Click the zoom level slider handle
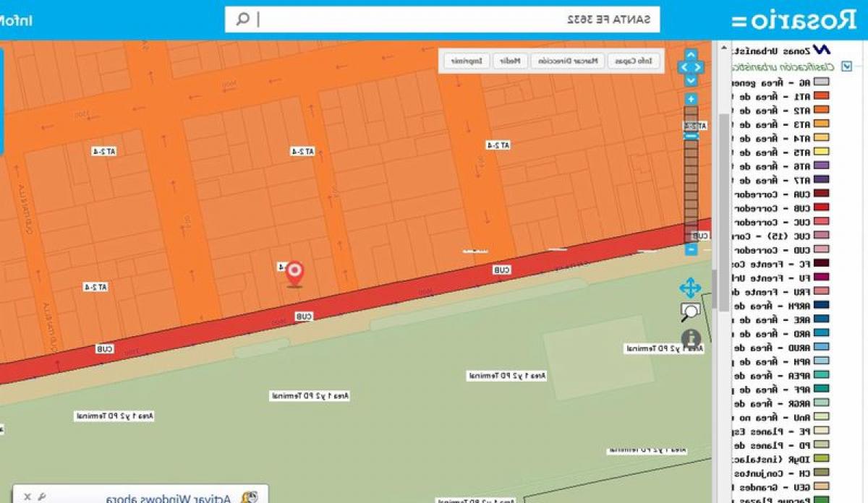868x503 pixels. click(x=691, y=134)
